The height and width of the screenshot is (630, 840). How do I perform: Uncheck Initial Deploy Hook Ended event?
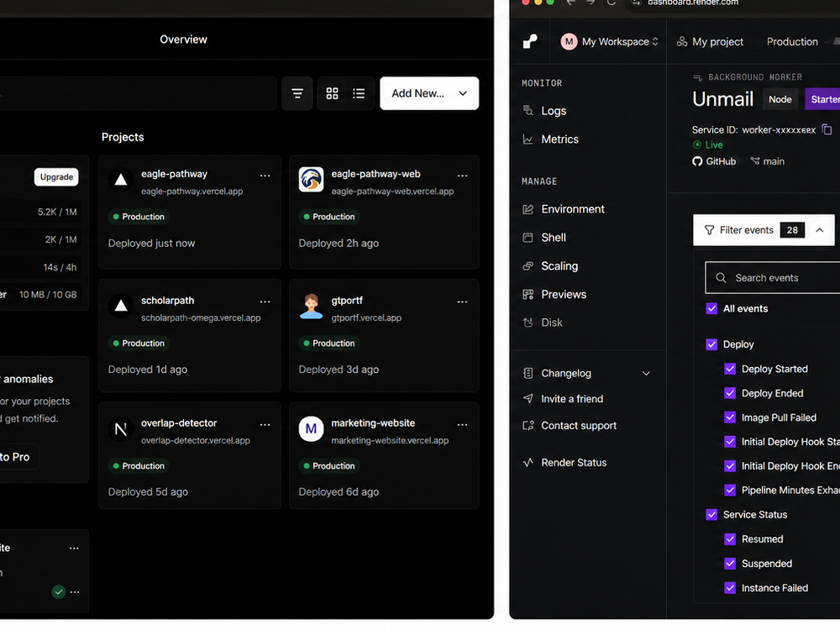[730, 466]
